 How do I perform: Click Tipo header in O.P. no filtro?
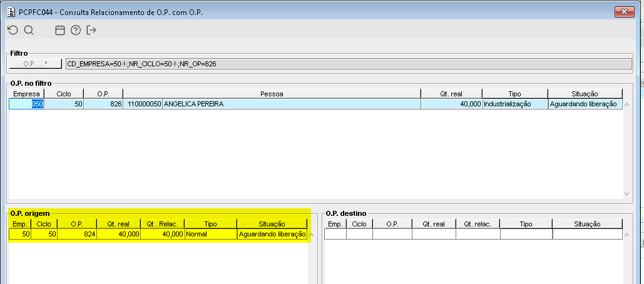coord(515,94)
